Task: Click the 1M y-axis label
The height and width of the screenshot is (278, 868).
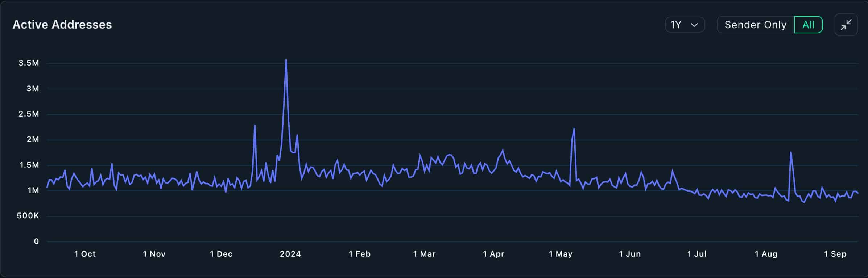Action: pos(33,190)
